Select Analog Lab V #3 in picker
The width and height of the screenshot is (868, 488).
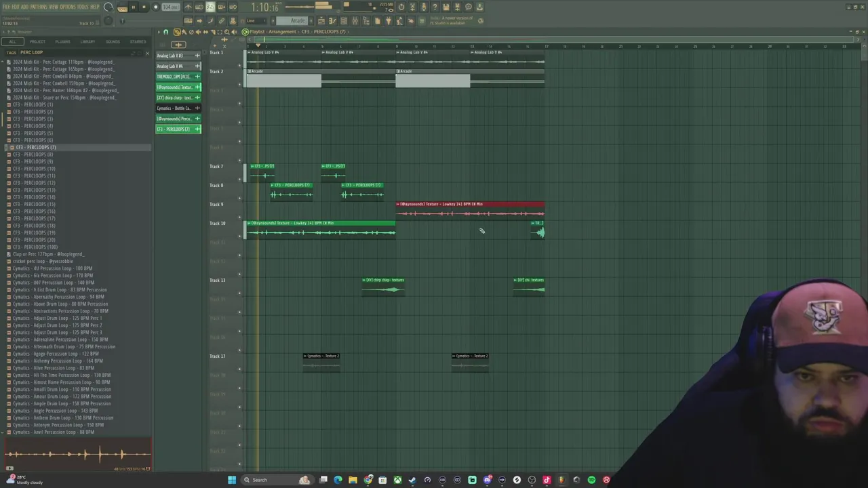tap(178, 56)
